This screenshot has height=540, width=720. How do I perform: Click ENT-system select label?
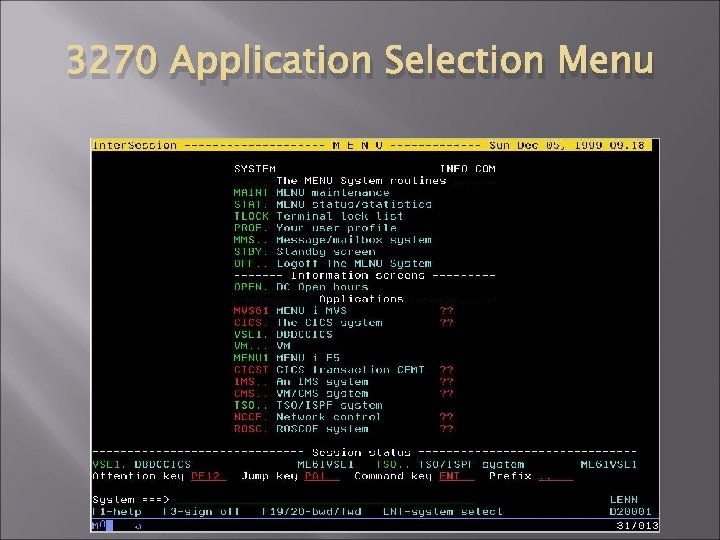(443, 512)
